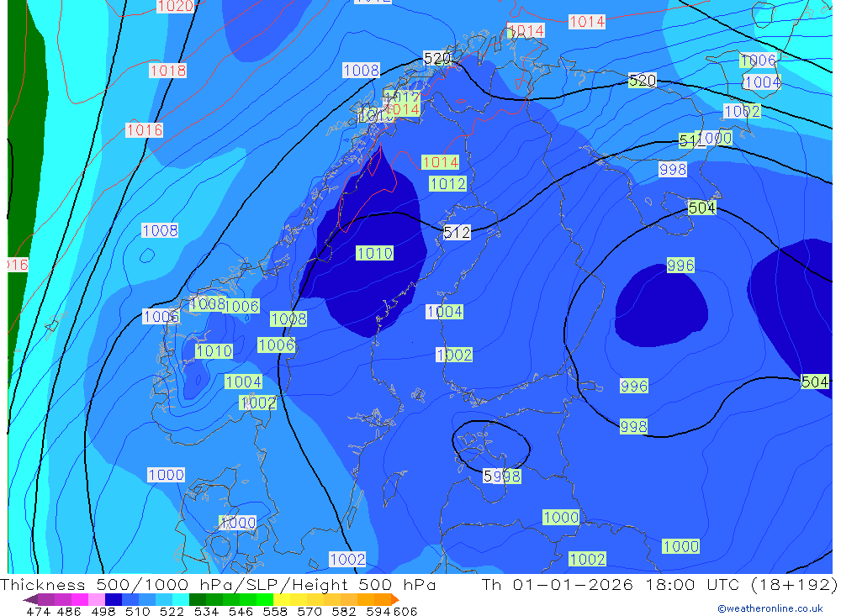The height and width of the screenshot is (616, 841).
Task: Click the red 1018 isobar label
Action: pos(168,71)
